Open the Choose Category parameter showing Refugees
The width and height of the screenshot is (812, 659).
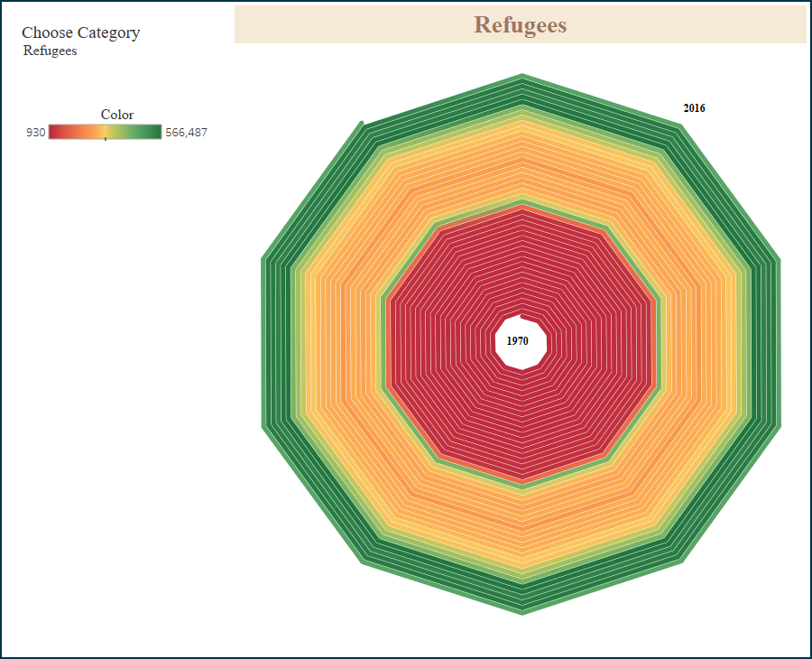[x=50, y=51]
